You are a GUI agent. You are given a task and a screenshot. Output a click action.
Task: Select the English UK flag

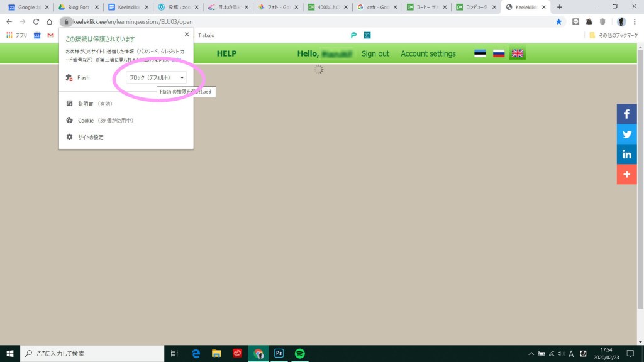(x=518, y=53)
